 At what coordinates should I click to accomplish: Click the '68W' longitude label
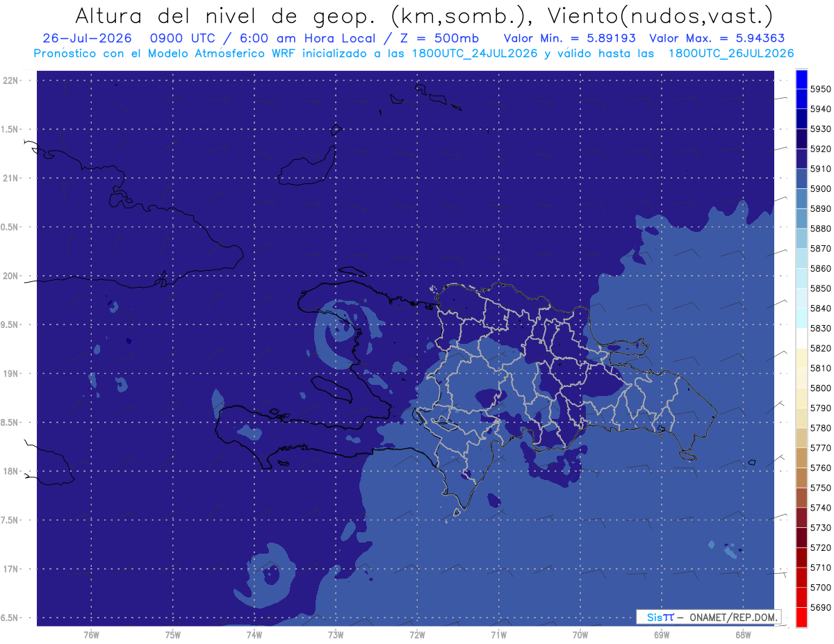(x=742, y=634)
